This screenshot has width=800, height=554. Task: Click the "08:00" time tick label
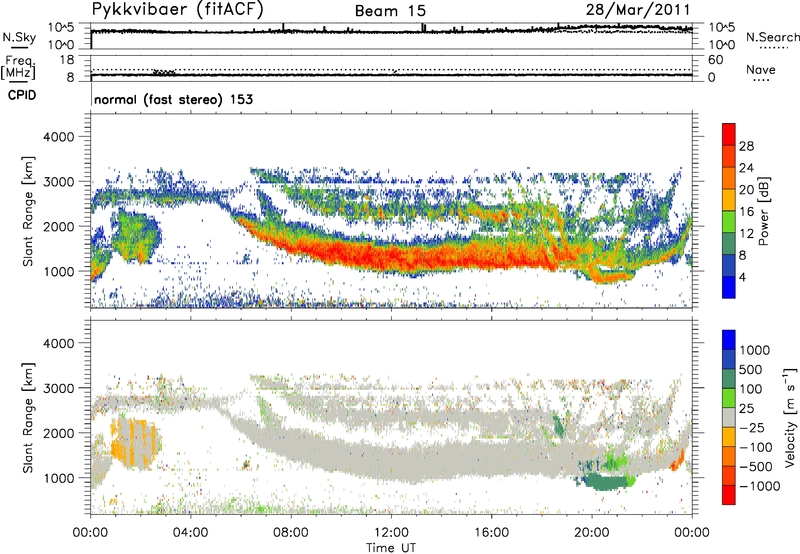[x=291, y=533]
